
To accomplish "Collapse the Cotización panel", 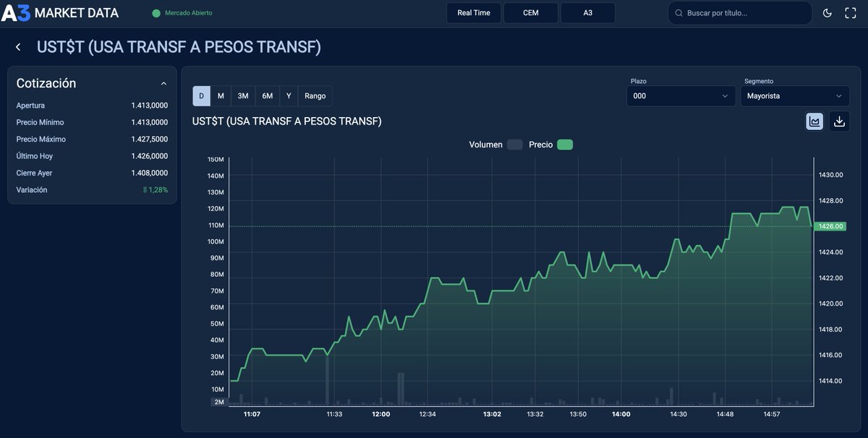I will coord(163,84).
